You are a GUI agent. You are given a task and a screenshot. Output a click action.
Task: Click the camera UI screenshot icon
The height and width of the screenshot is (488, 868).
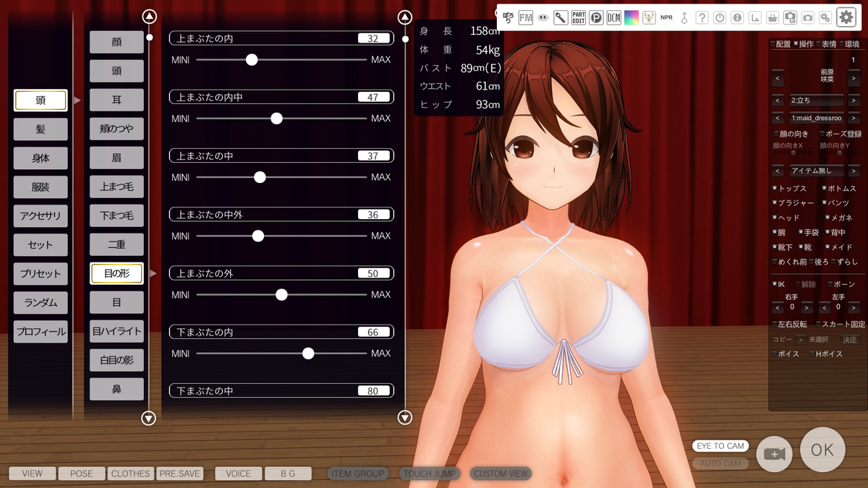(790, 17)
